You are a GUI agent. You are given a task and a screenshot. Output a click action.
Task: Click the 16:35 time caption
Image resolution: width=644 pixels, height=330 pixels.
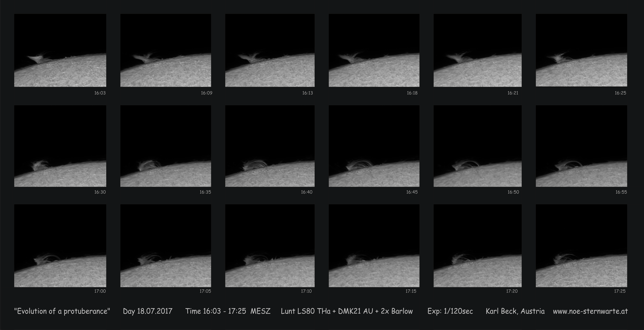tap(205, 192)
